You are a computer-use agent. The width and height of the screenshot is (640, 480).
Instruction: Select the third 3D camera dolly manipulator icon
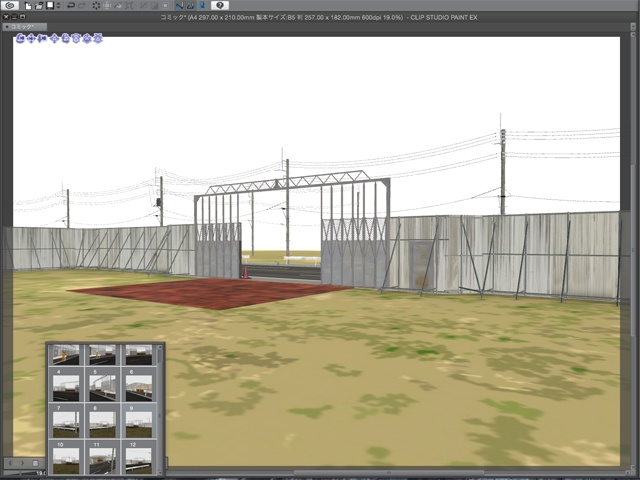(42, 39)
